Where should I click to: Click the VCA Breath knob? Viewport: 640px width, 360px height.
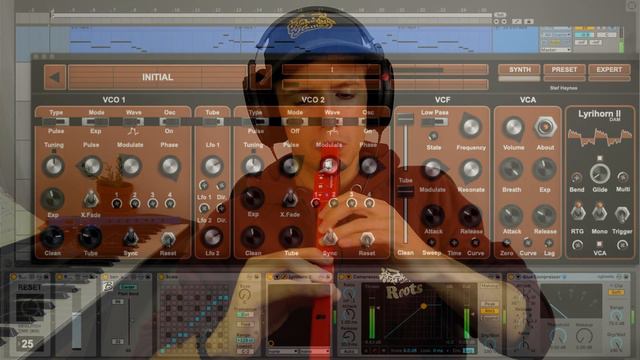pyautogui.click(x=511, y=169)
